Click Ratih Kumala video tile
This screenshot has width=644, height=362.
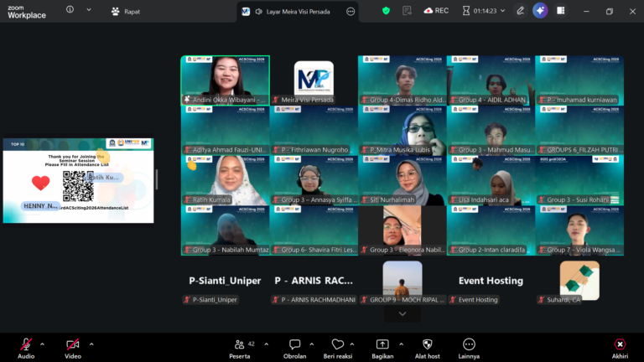tap(225, 180)
